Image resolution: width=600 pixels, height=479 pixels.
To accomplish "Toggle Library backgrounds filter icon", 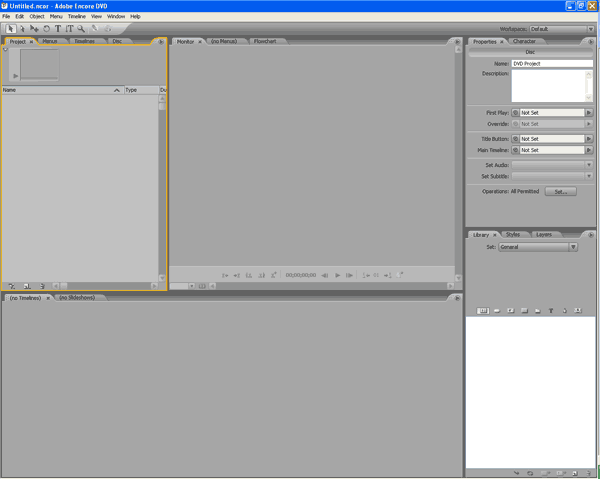I will click(x=524, y=311).
